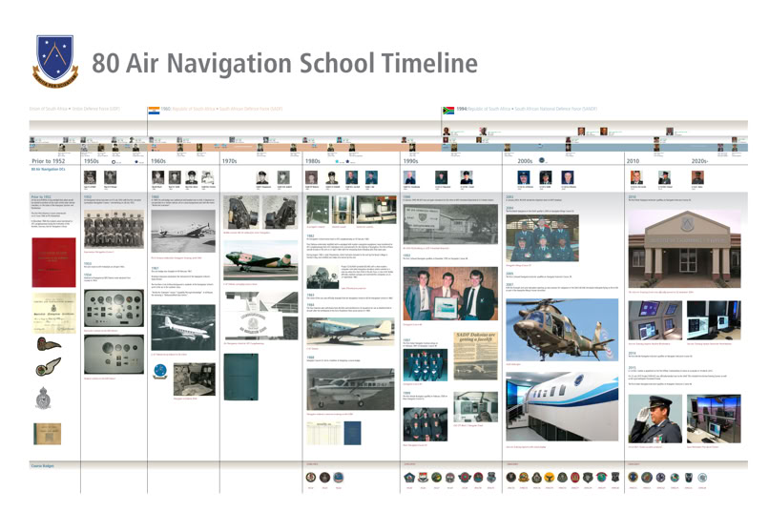Select the 2010 decade heading

[634, 162]
